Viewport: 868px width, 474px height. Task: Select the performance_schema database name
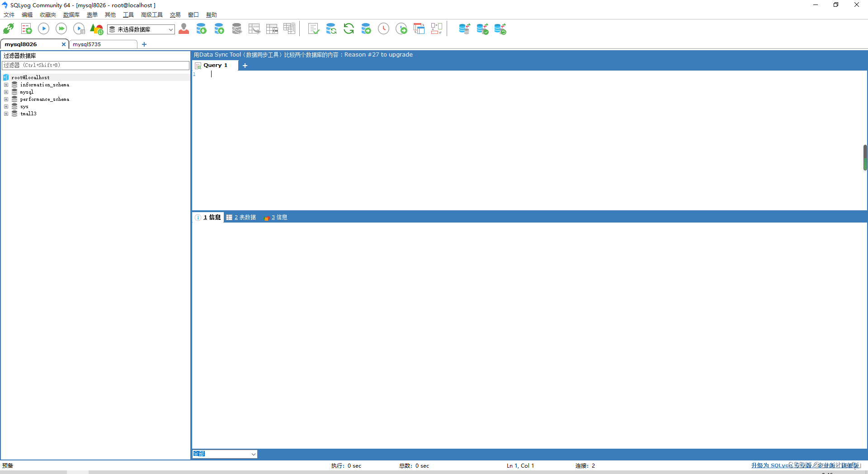[x=45, y=100]
